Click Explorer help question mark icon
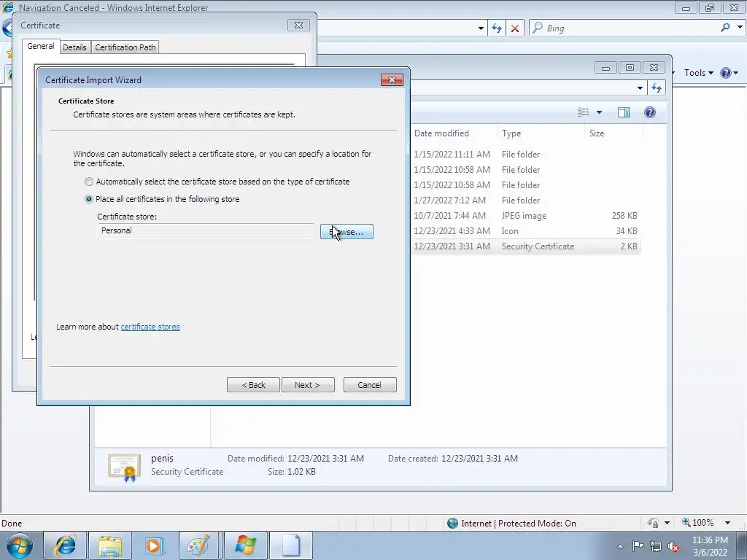Screen dimensions: 747x560 pyautogui.click(x=650, y=112)
